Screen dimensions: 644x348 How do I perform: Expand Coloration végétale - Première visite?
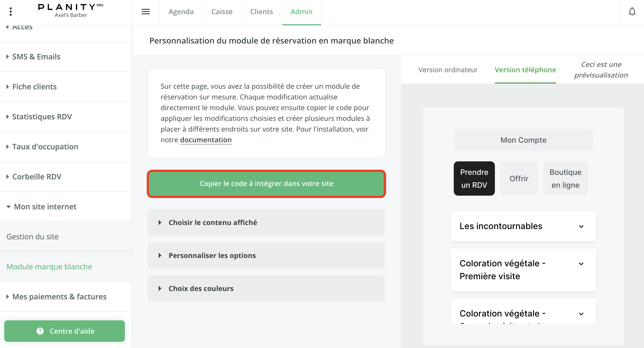(x=581, y=264)
